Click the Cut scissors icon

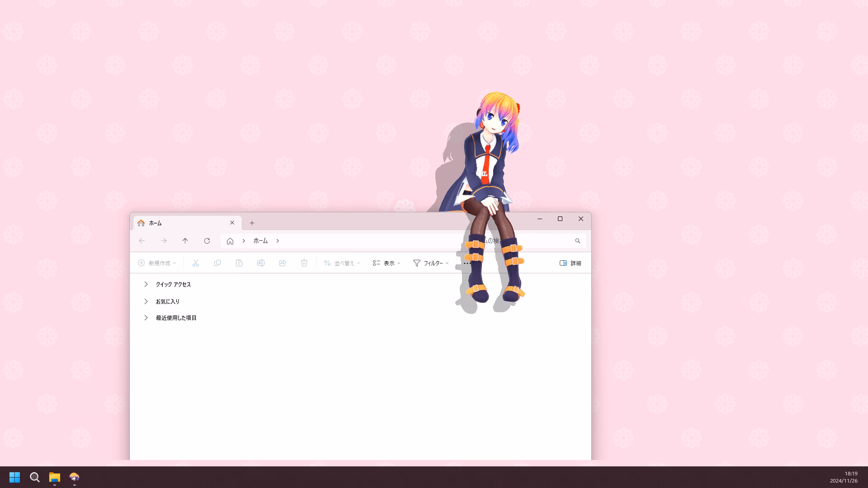196,263
